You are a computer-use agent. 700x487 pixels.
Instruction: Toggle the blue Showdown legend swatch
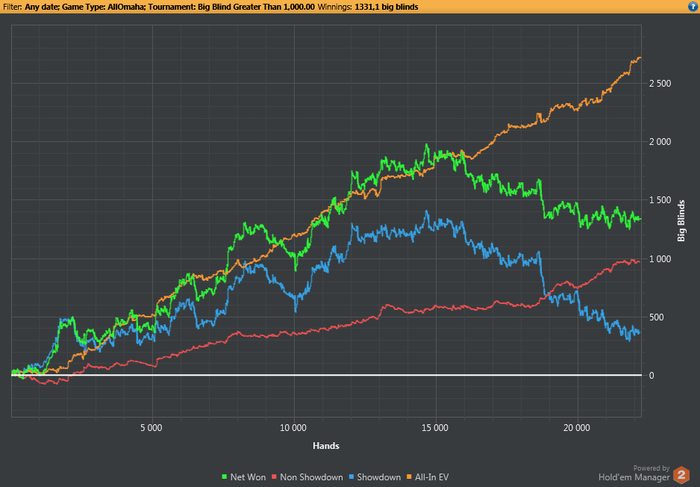(x=351, y=477)
